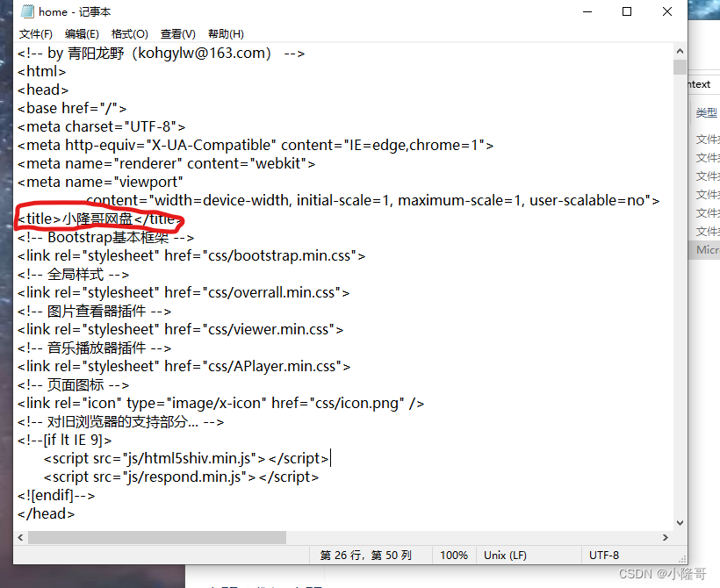The width and height of the screenshot is (720, 588).
Task: Click the vertical scrollbar down arrow
Action: point(680,523)
